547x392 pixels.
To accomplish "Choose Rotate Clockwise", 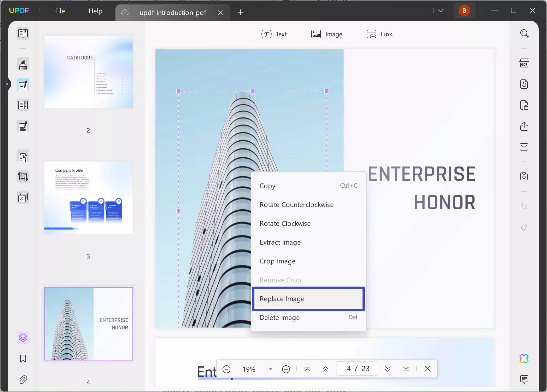I will [x=309, y=223].
